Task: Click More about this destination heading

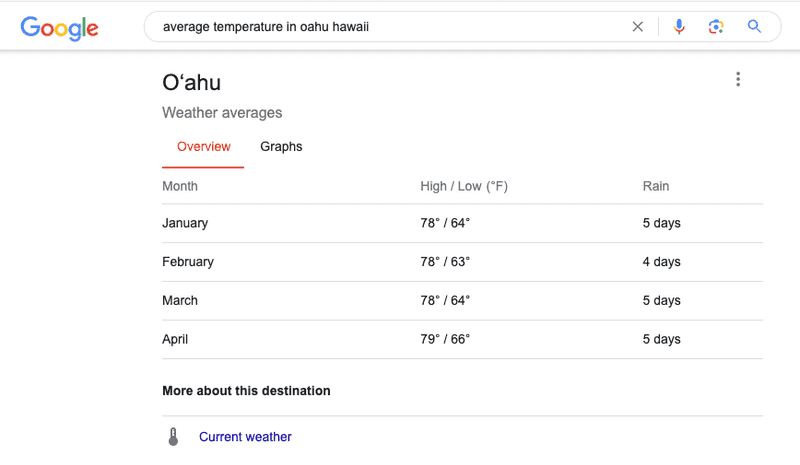Action: coord(246,391)
